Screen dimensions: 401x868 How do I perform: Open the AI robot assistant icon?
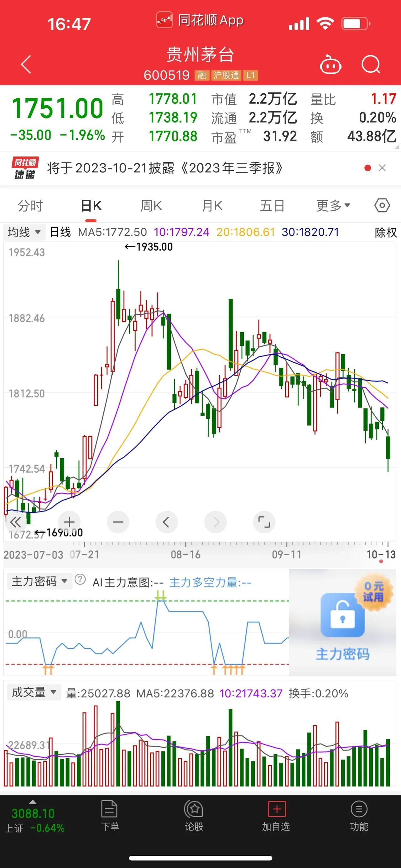[330, 64]
